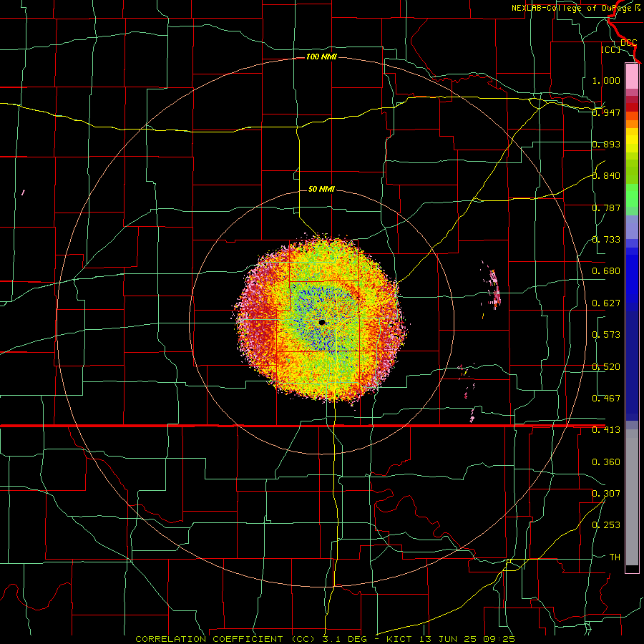Click the 0.253 legend value
The height and width of the screenshot is (644, 644).
point(606,525)
